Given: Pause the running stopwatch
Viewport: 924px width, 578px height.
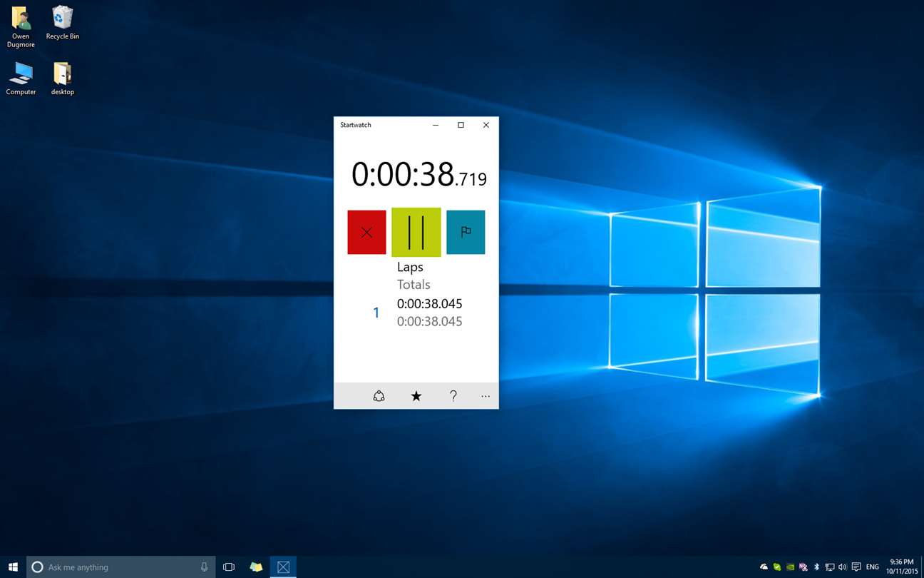Looking at the screenshot, I should 416,232.
